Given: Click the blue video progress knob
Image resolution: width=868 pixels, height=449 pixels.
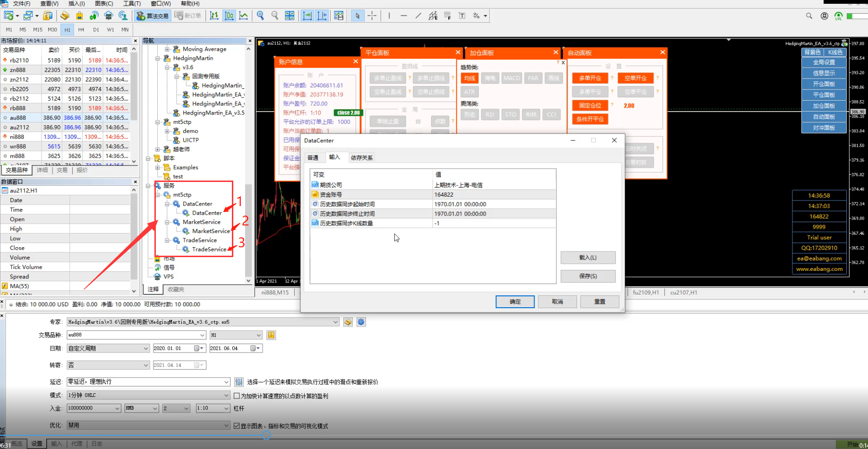Looking at the screenshot, I should 266,435.
